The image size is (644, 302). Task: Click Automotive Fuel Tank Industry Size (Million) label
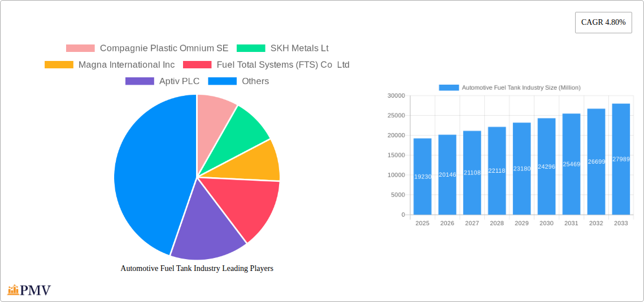point(521,87)
